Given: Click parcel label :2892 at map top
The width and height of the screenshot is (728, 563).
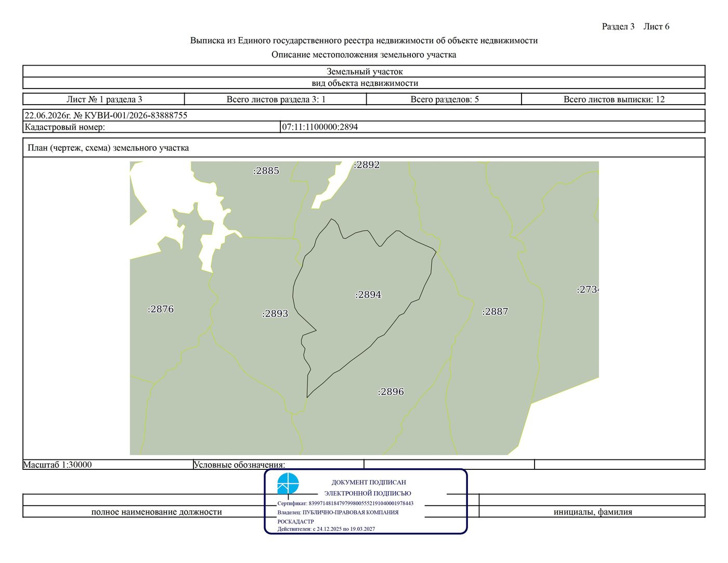Looking at the screenshot, I should click(367, 165).
